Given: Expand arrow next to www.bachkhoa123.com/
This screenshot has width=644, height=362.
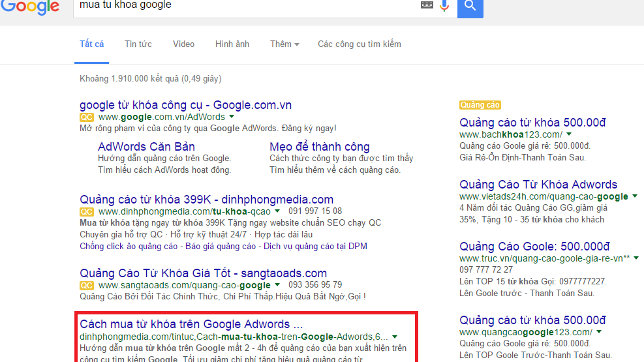Looking at the screenshot, I should (x=569, y=134).
